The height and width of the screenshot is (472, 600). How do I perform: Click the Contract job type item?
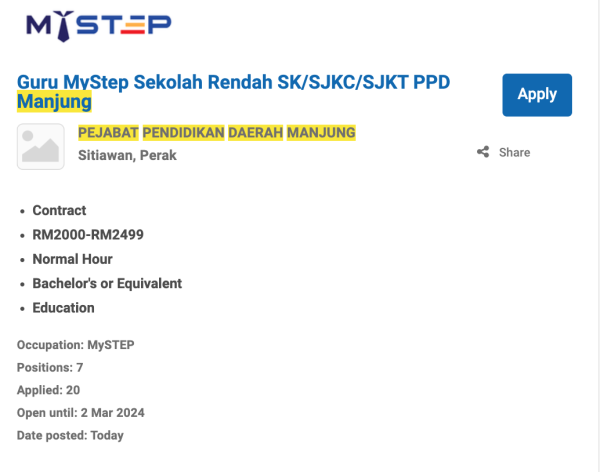[x=59, y=210]
